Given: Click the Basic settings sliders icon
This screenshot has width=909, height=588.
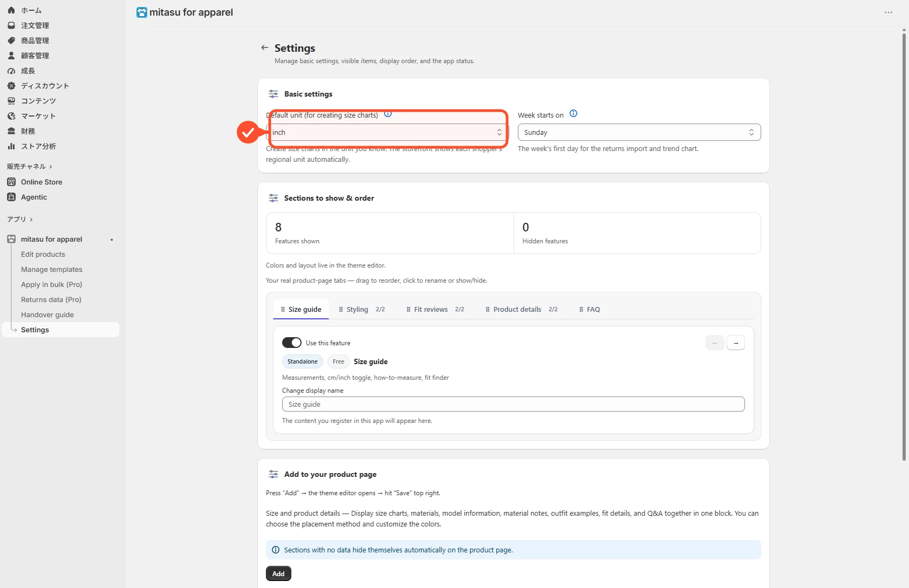Looking at the screenshot, I should click(x=274, y=94).
